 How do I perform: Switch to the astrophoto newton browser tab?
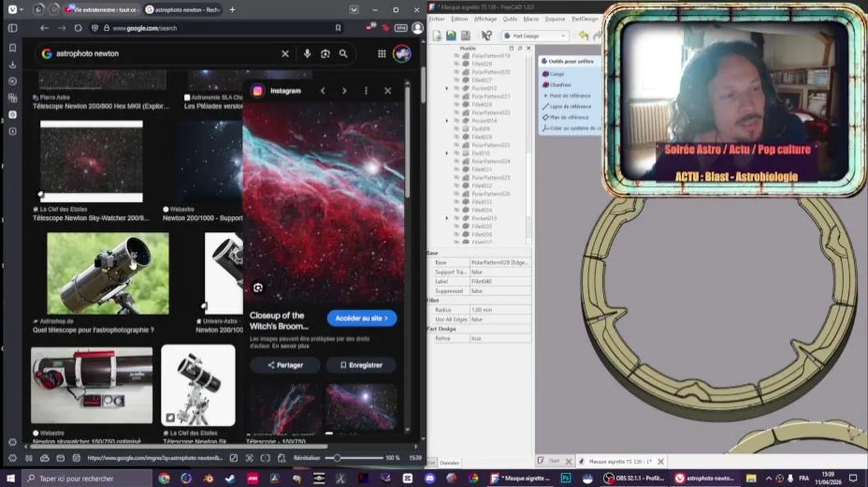coord(183,9)
